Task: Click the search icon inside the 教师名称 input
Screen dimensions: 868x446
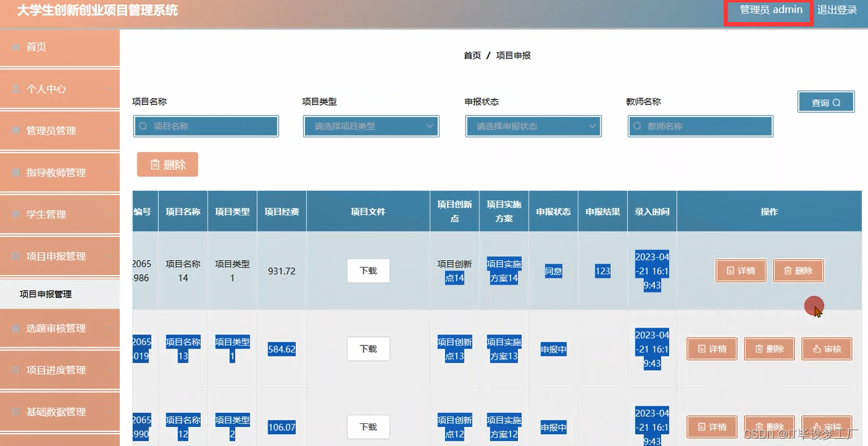Action: click(638, 125)
